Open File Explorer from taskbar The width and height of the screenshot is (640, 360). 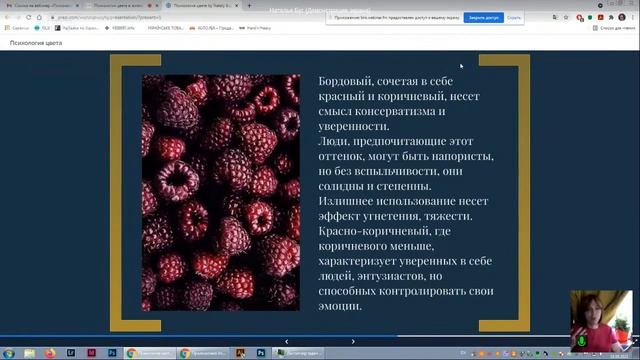(29, 353)
